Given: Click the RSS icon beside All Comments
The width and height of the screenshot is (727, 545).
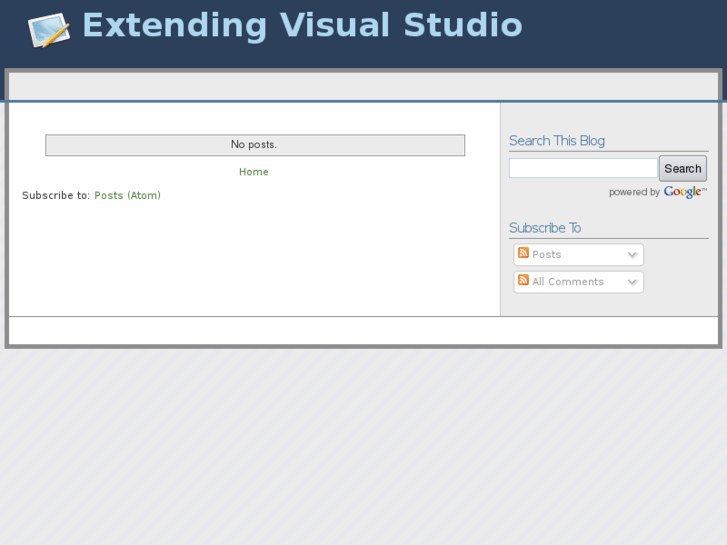Looking at the screenshot, I should click(523, 280).
